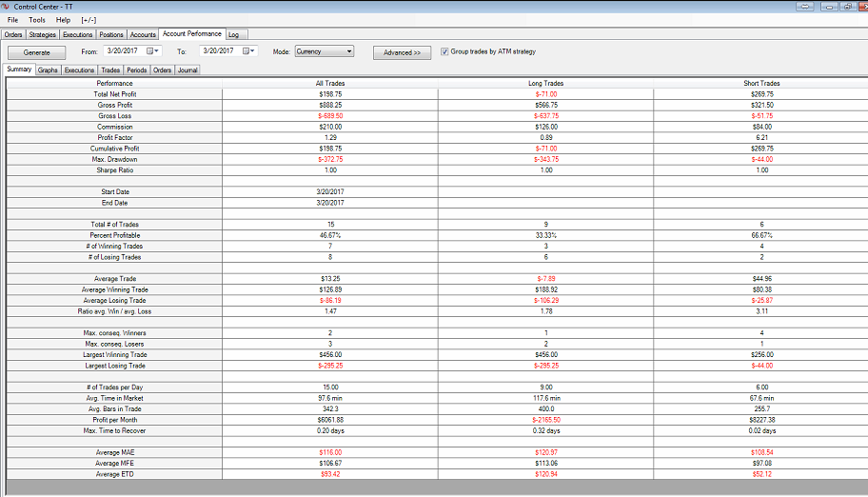This screenshot has height=497, width=868.
Task: Open the To date calendar picker
Action: 248,51
